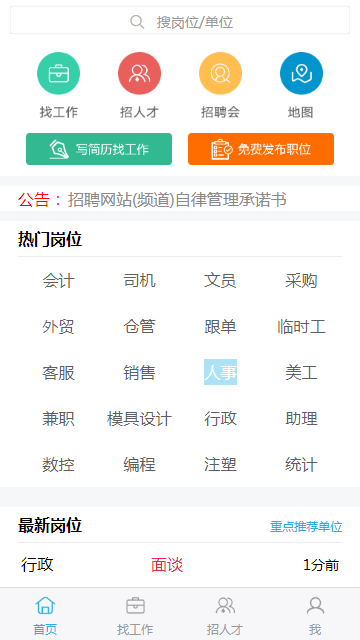Switch to the 招人才 bottom tab
Screen dimensions: 360x640
tap(225, 616)
